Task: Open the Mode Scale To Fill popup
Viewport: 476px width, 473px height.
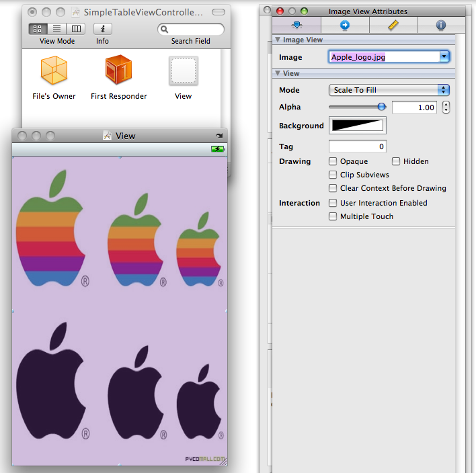Action: point(389,90)
